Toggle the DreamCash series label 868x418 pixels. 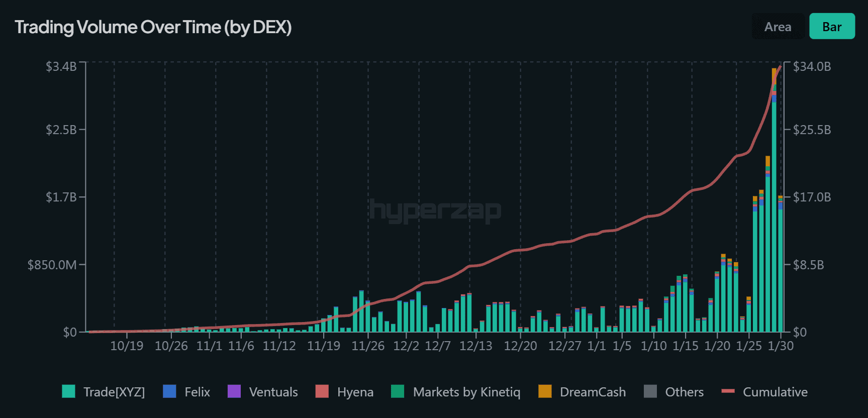593,392
